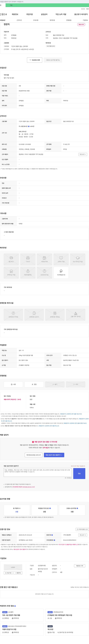Expand 채용 담당자 정보 열람하기 dropdown
89x644 pixels.
coord(54,455)
